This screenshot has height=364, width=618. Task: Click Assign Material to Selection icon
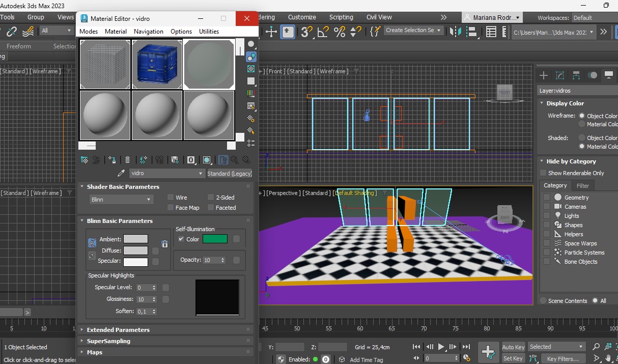(112, 160)
